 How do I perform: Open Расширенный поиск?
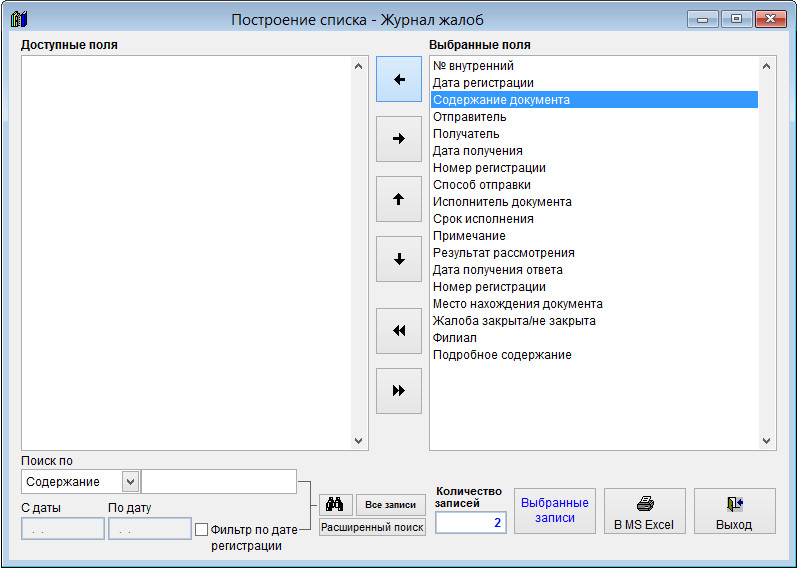coord(372,527)
